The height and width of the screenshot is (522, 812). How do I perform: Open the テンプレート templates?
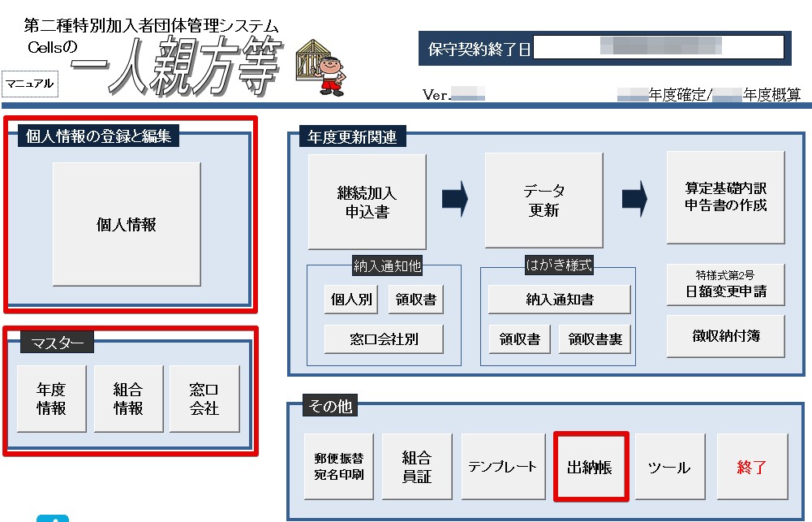click(502, 467)
